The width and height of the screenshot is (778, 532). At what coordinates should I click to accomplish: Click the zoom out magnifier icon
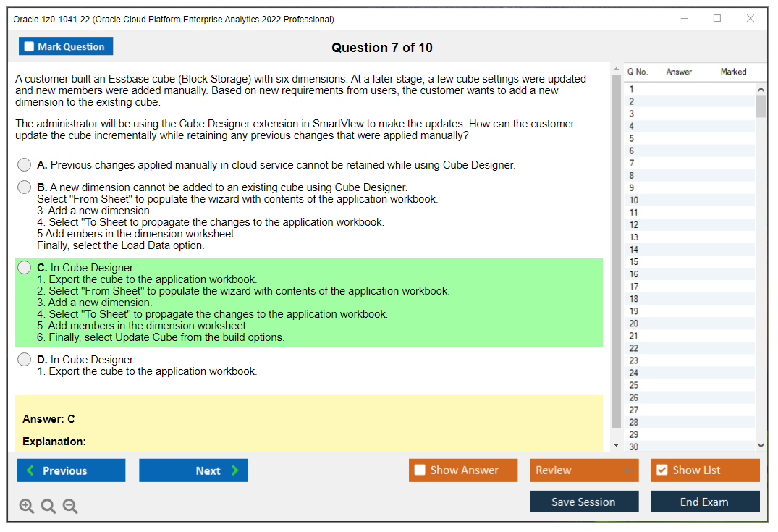point(70,507)
